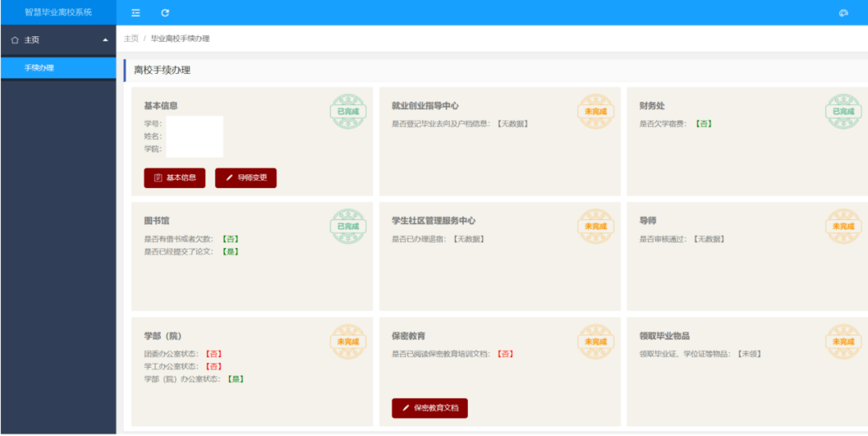Open the 保密教育文档 button
Viewport: 868px width, 436px height.
[x=429, y=409]
